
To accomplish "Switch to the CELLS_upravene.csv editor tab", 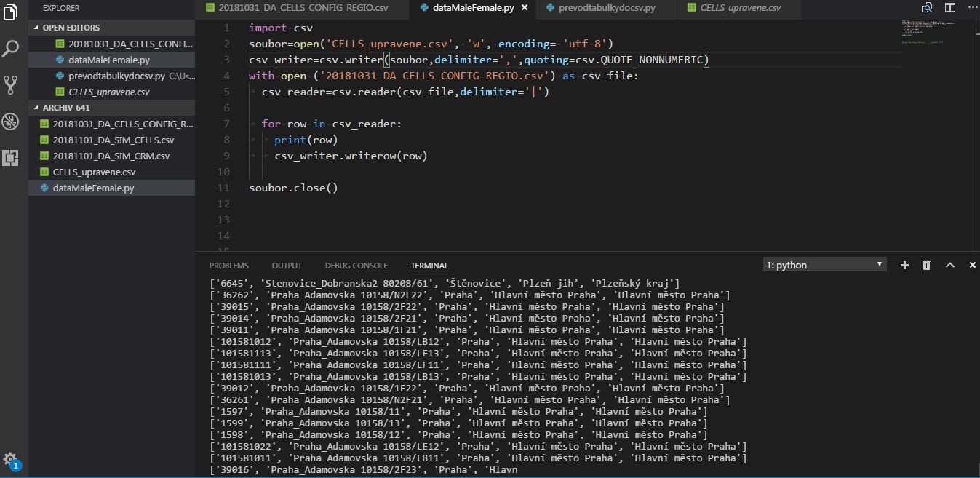I will pos(739,8).
